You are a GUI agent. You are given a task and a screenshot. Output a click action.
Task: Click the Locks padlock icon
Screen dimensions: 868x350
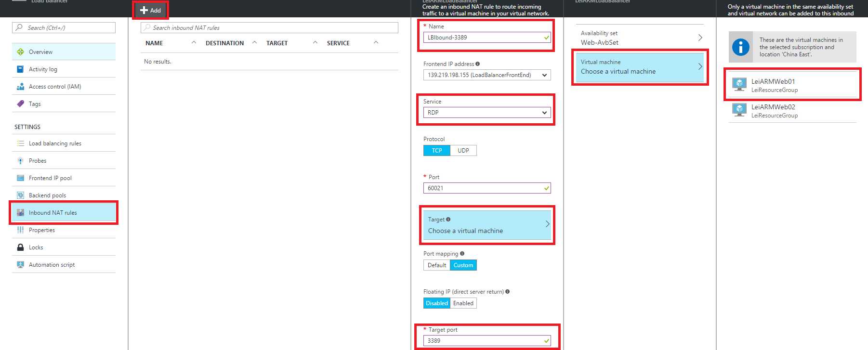tap(20, 247)
